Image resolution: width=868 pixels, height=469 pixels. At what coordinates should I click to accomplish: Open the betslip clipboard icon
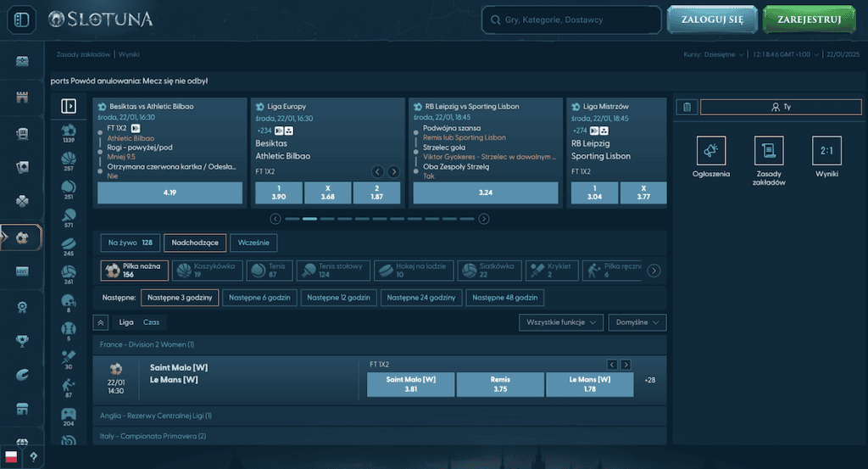687,107
